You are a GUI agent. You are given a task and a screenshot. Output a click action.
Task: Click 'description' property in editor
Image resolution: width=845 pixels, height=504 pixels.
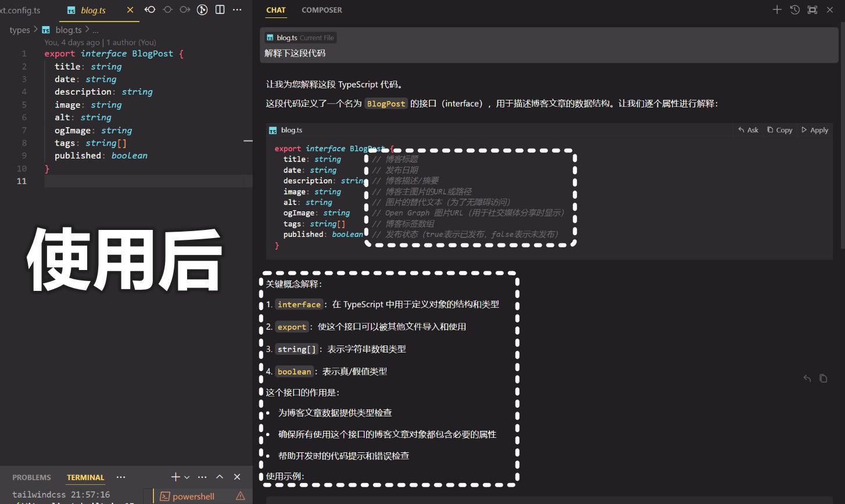point(83,92)
